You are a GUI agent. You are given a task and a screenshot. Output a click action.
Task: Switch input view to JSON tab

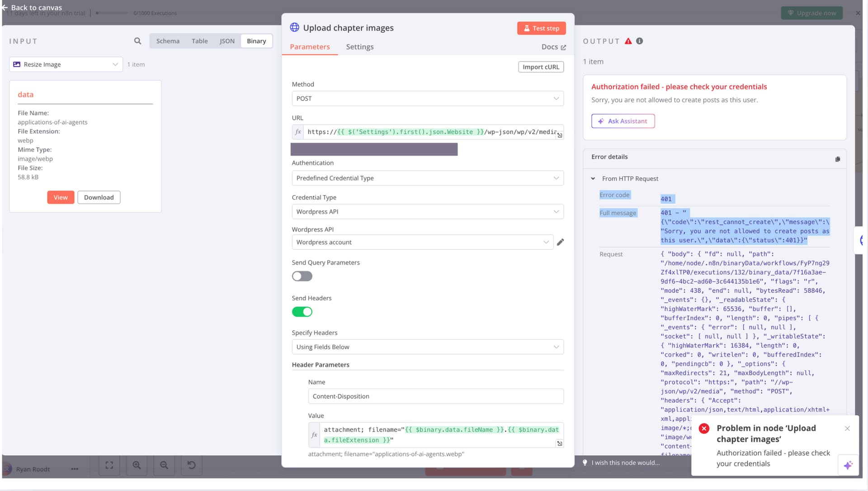tap(227, 41)
